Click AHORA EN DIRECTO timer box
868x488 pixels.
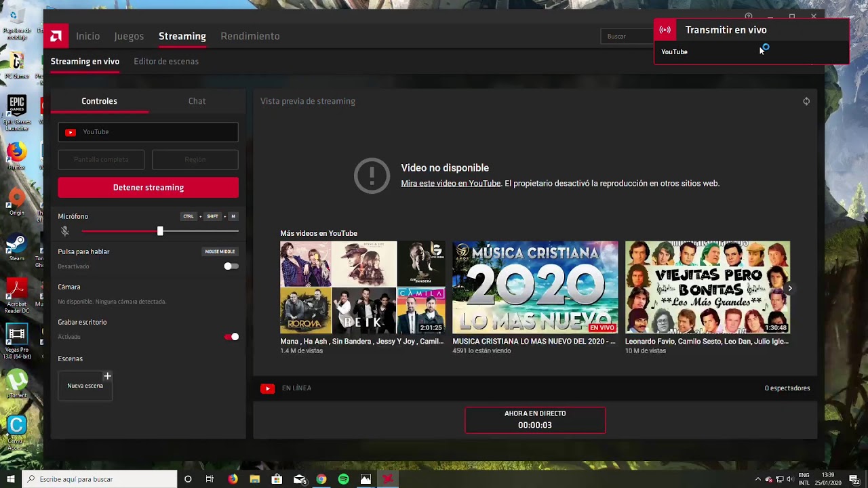(535, 420)
